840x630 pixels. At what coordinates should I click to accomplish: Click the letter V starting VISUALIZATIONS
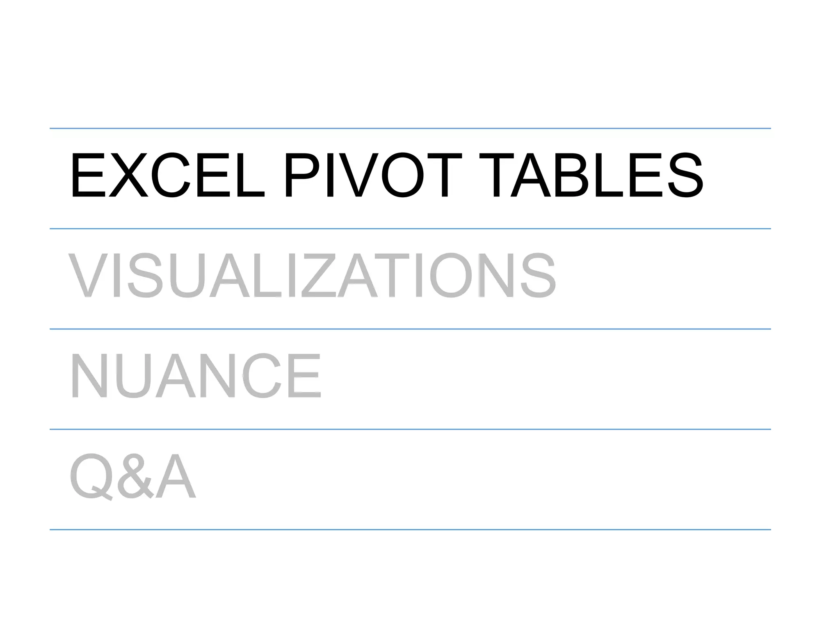pyautogui.click(x=90, y=276)
